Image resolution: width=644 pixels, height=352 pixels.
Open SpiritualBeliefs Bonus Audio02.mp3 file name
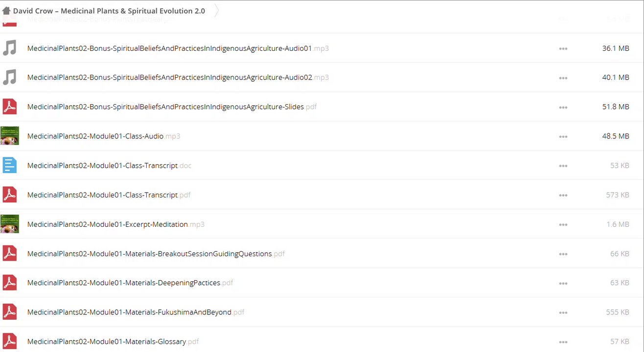click(x=178, y=77)
